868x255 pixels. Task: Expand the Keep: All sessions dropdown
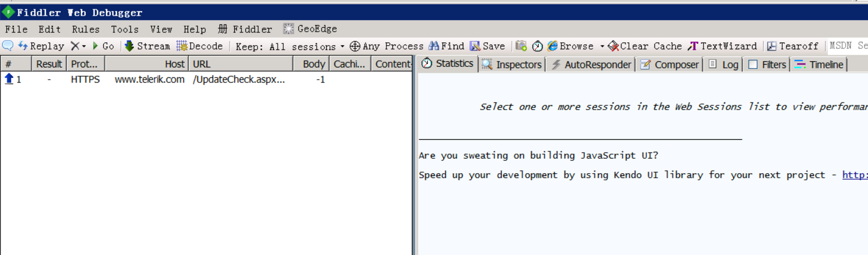290,47
